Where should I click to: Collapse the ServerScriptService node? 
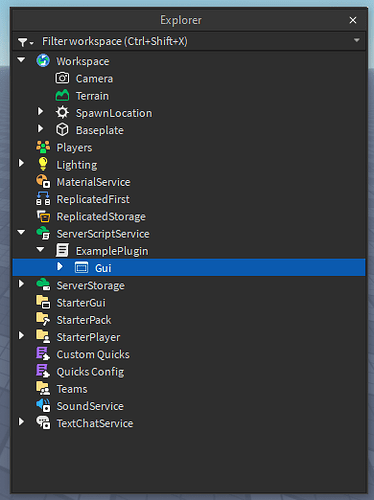click(21, 232)
